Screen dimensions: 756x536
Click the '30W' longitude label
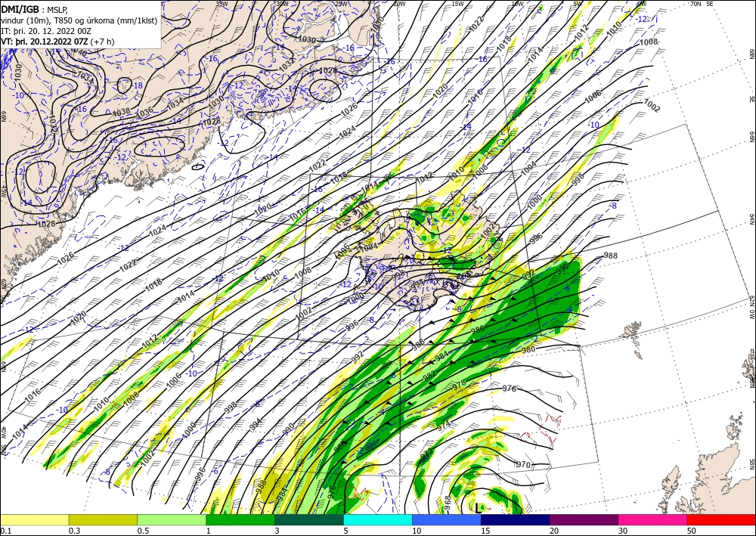tap(282, 3)
